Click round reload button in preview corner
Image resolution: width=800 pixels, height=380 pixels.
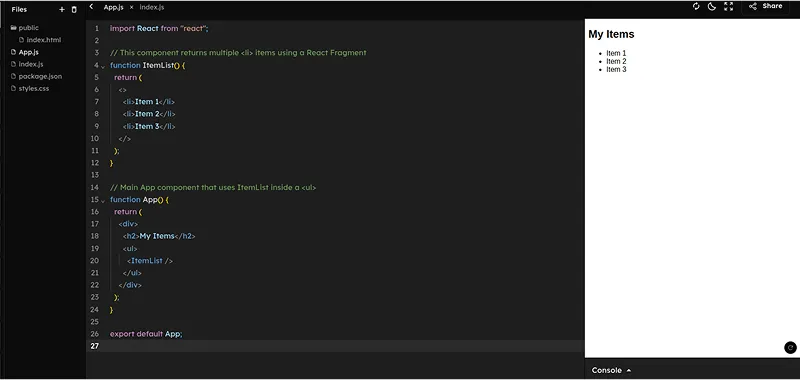pos(790,347)
